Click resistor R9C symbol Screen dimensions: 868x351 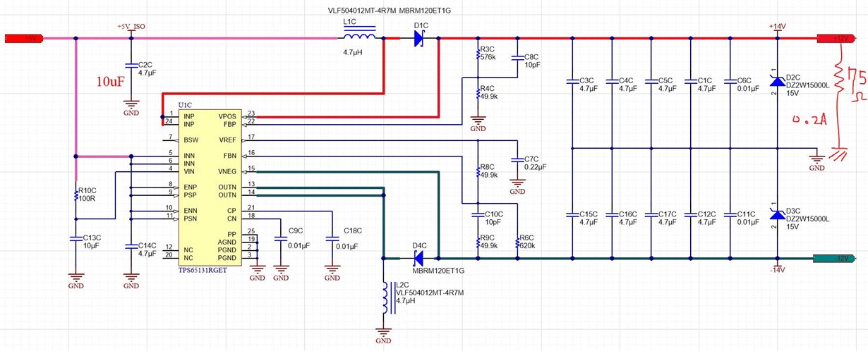[x=478, y=242]
